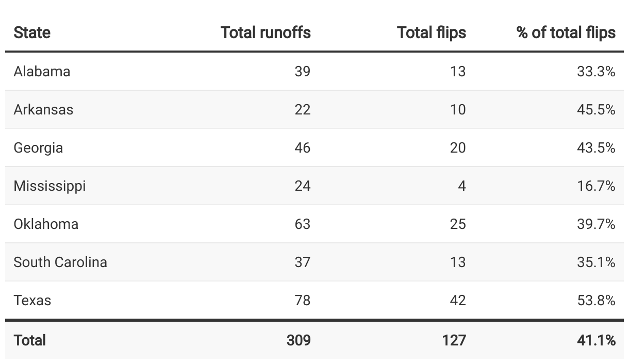Click the Arkansas state cell

point(43,109)
